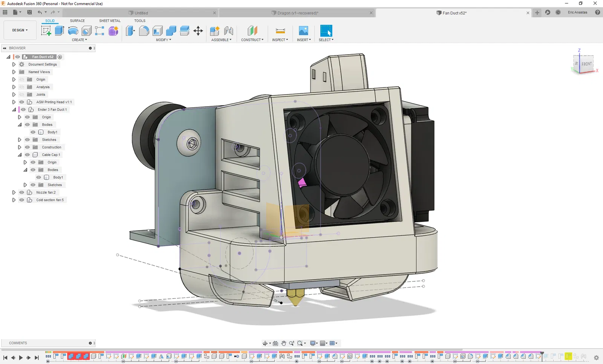The image size is (603, 364).
Task: Activate the Move/Copy tool
Action: coord(198,31)
